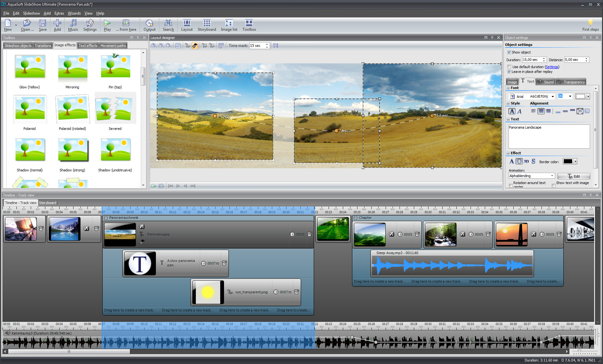Image resolution: width=603 pixels, height=364 pixels.
Task: Click the 3D text effect icon
Action: [x=526, y=162]
